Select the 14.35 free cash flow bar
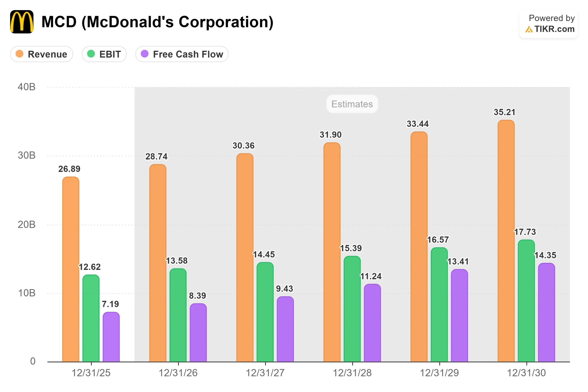 tap(547, 313)
